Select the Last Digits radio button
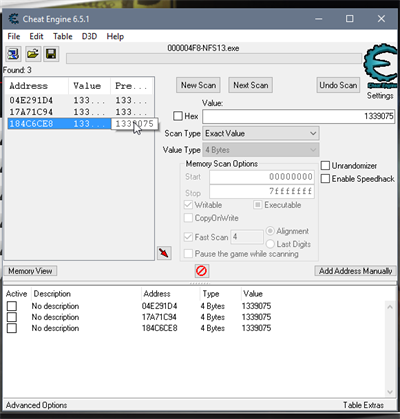Screen dimensions: 400x419 tap(270, 244)
